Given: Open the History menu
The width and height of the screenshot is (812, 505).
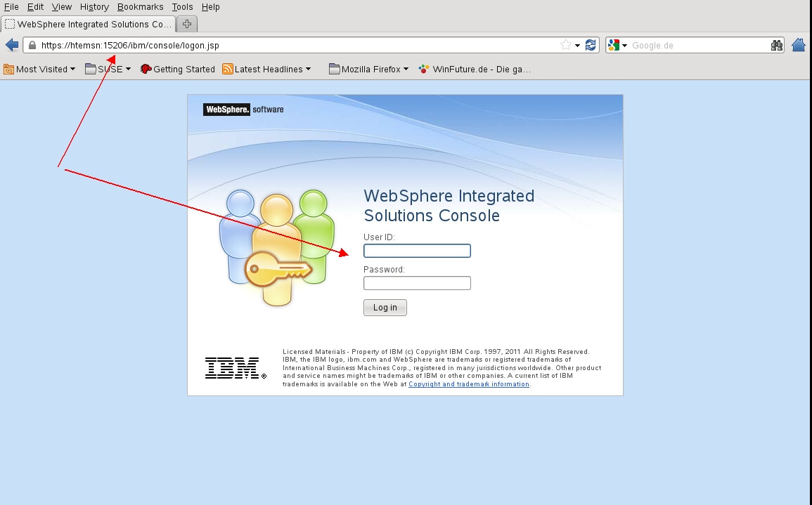Looking at the screenshot, I should click(94, 7).
